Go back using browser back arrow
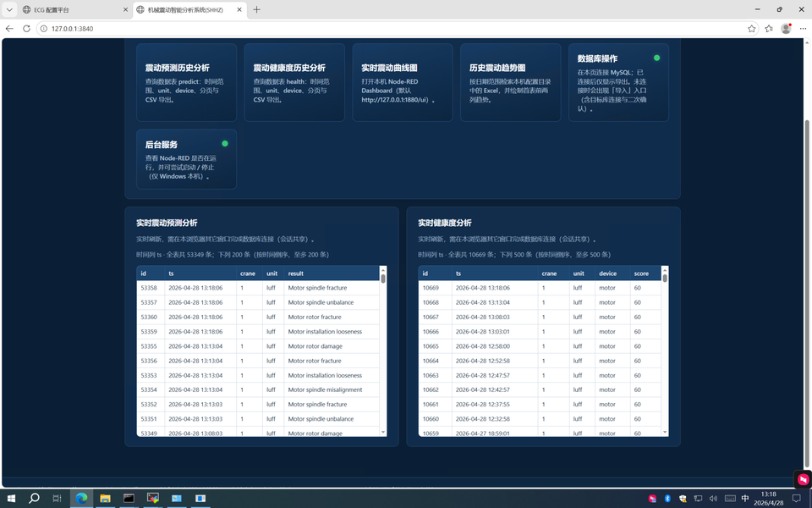The image size is (812, 508). click(x=9, y=29)
